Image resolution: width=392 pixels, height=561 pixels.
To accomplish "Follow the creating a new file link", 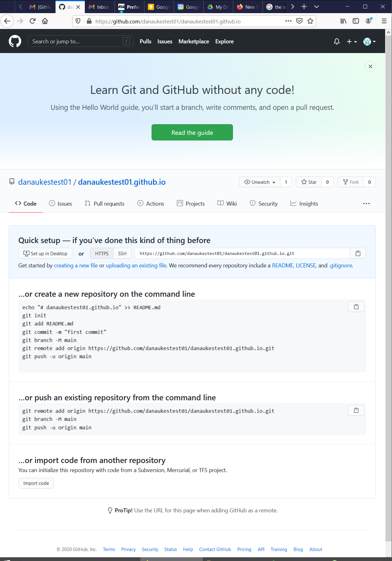I will tap(76, 266).
